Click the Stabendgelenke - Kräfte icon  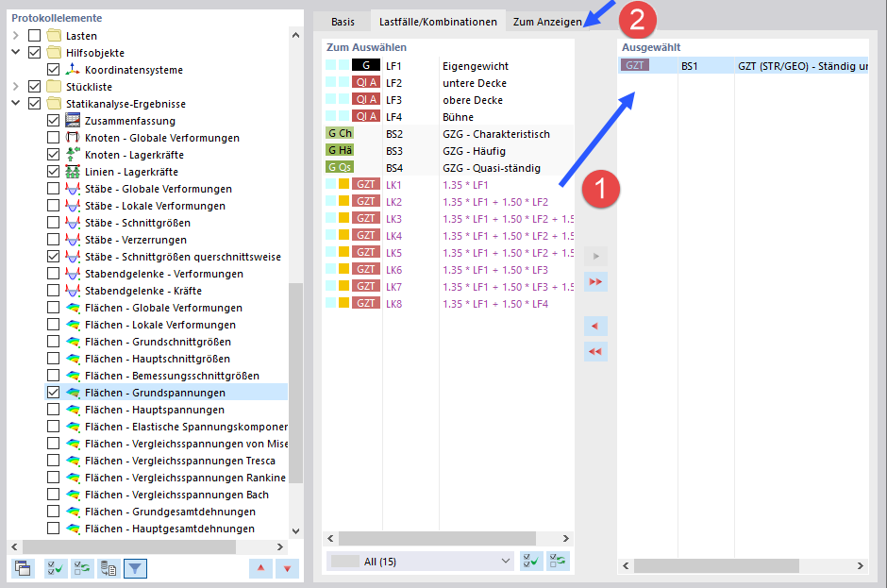point(73,291)
